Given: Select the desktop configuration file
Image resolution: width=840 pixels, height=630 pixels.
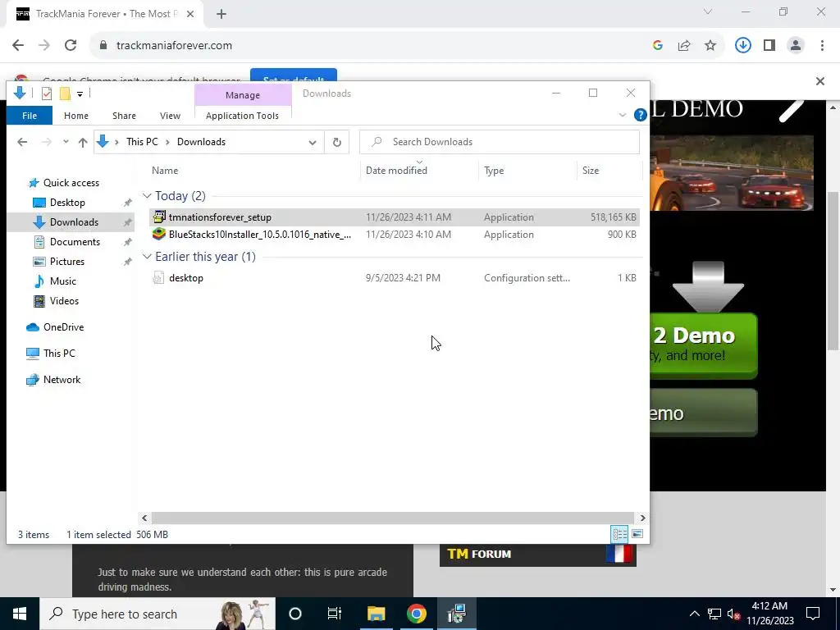Looking at the screenshot, I should [395, 278].
